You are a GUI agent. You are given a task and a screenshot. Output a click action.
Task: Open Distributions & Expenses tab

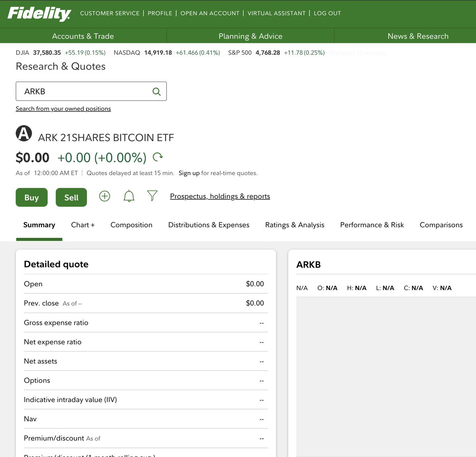click(209, 225)
